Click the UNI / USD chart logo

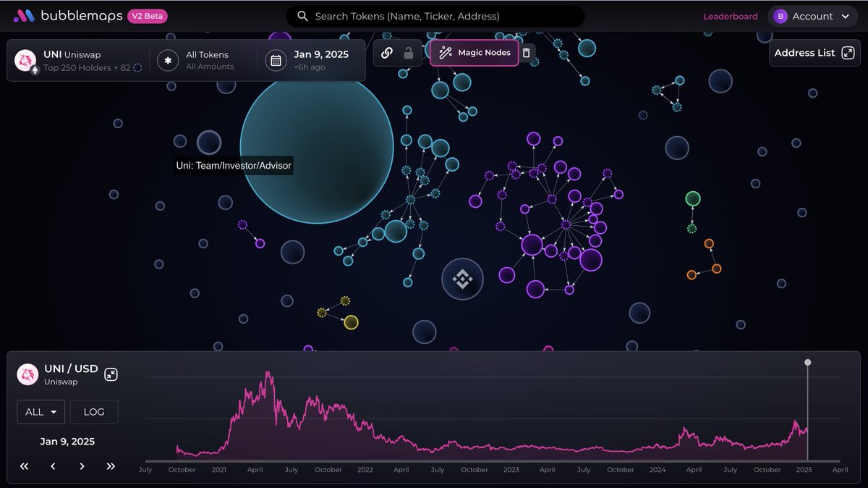[x=27, y=374]
